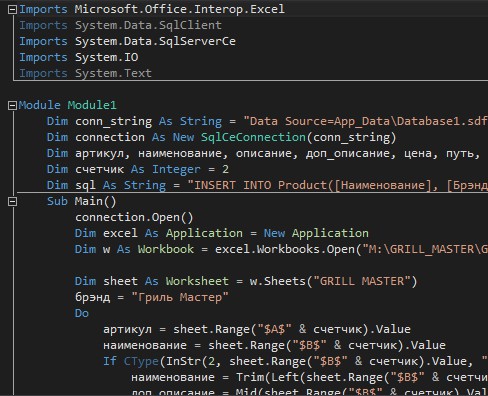Click the 'Do' keyword starting the loop
This screenshot has height=396, width=488.
tap(82, 313)
